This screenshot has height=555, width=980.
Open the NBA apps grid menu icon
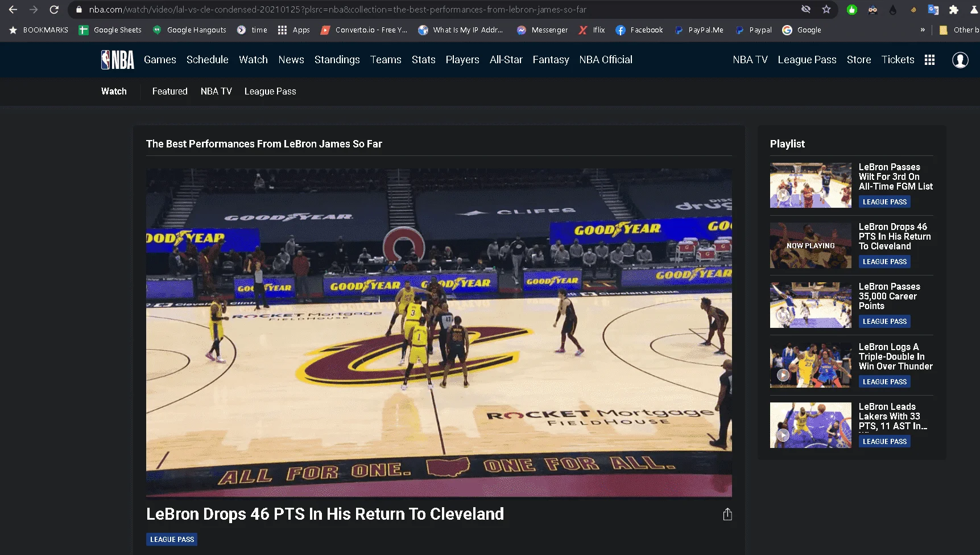(x=929, y=60)
